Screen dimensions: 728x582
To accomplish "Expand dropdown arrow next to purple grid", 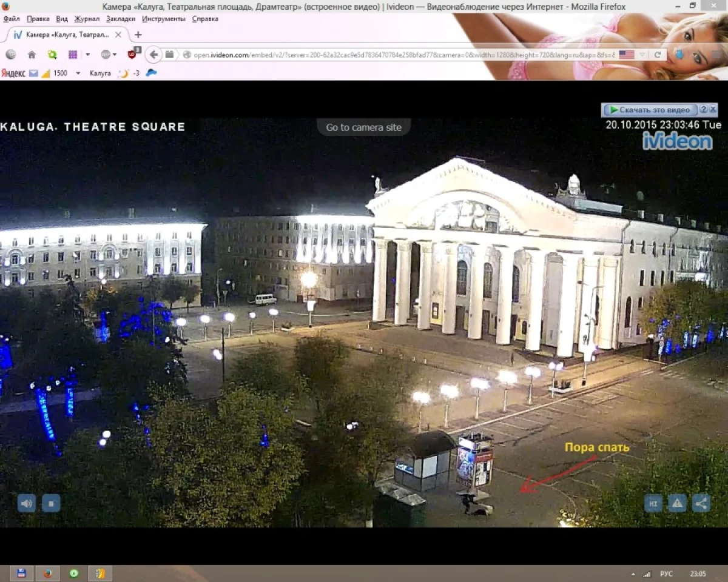I will click(x=87, y=55).
